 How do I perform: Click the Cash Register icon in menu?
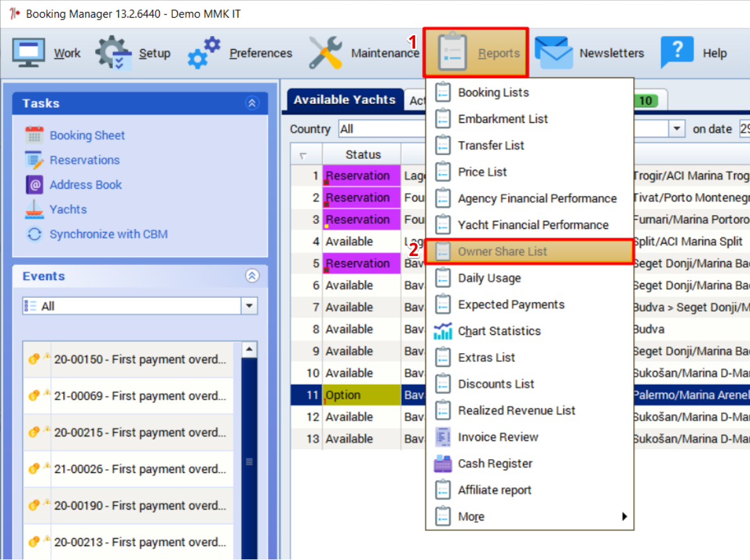pos(443,464)
